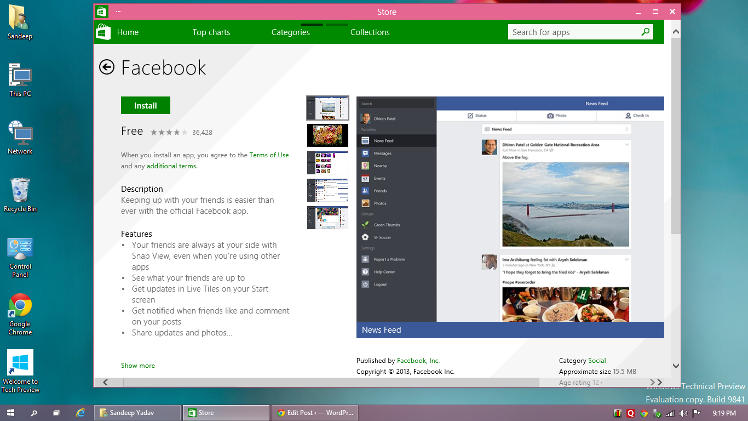Viewport: 748px width, 421px height.
Task: Switch to Sandeep Yadav taskbar window
Action: 138,413
